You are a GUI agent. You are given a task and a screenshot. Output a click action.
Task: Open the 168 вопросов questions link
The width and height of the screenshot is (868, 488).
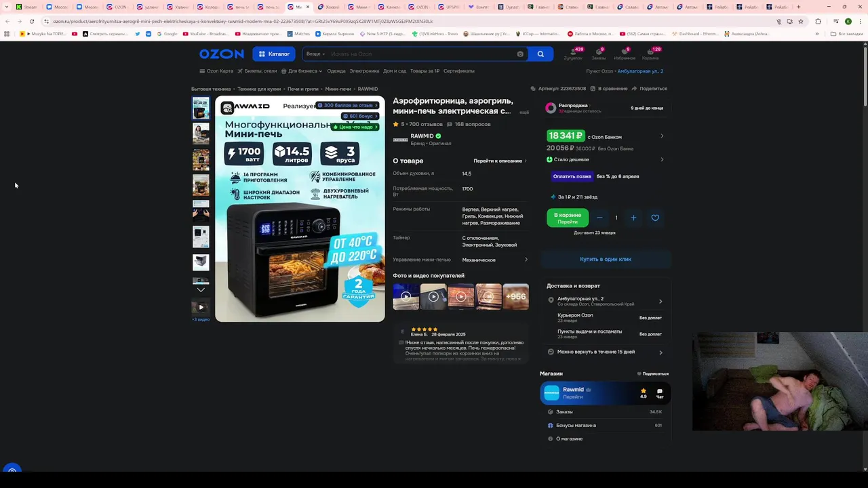(468, 125)
